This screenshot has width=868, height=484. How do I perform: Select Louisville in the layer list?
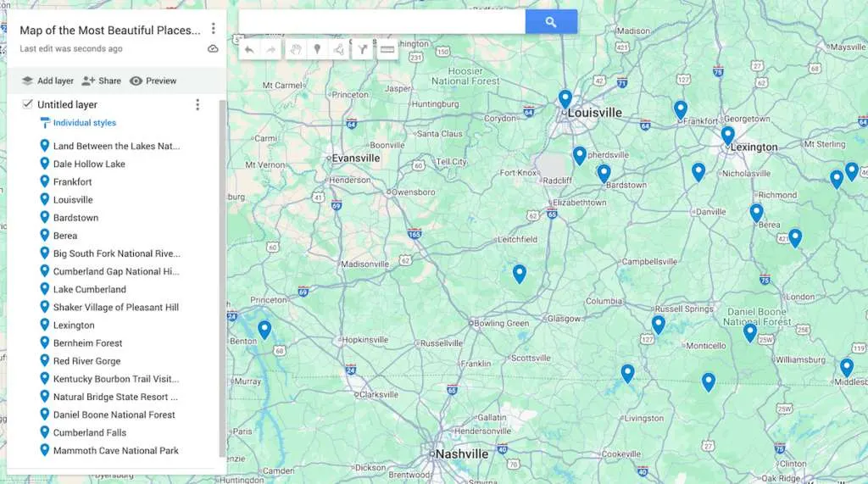point(73,200)
